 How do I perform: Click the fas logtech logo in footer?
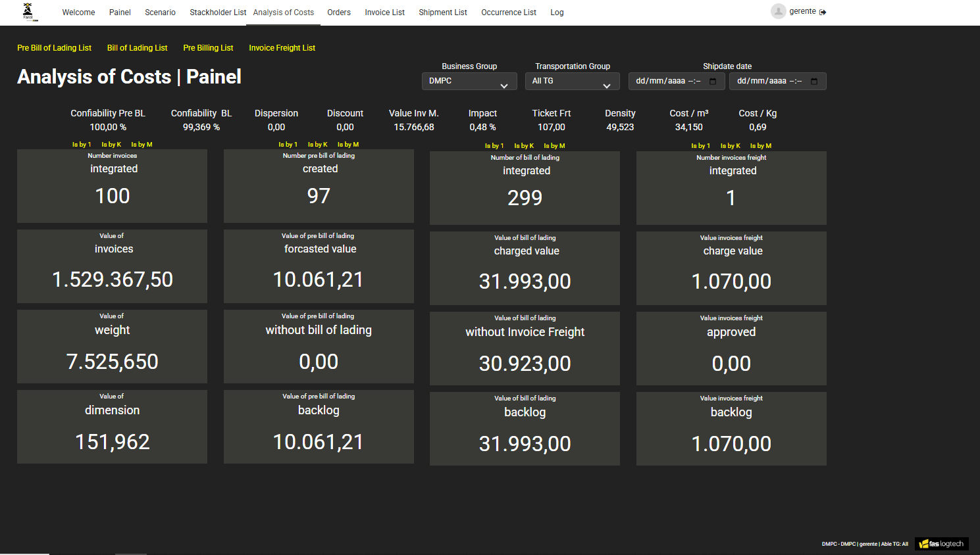(941, 544)
